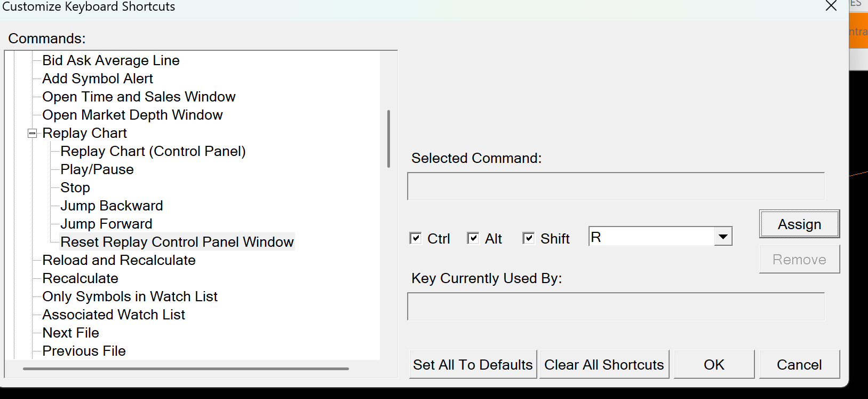Select the Jump Backward command
The height and width of the screenshot is (399, 868).
click(x=112, y=206)
